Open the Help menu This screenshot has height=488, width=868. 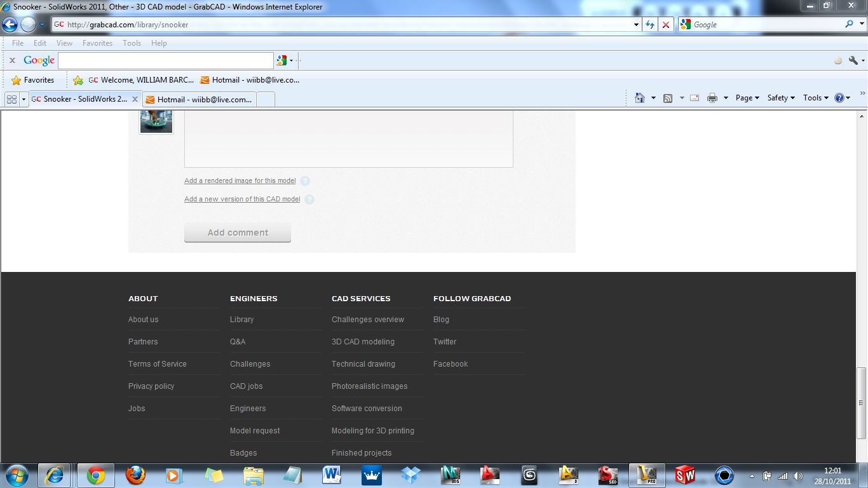(x=159, y=43)
